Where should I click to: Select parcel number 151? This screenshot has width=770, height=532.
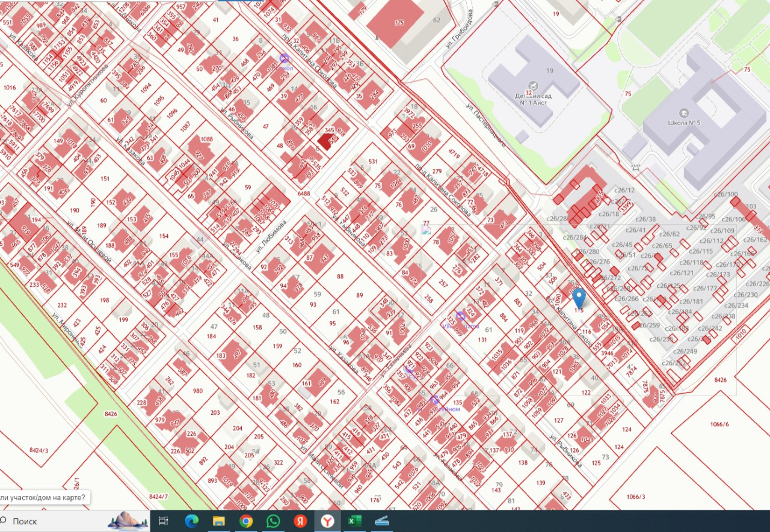click(105, 179)
